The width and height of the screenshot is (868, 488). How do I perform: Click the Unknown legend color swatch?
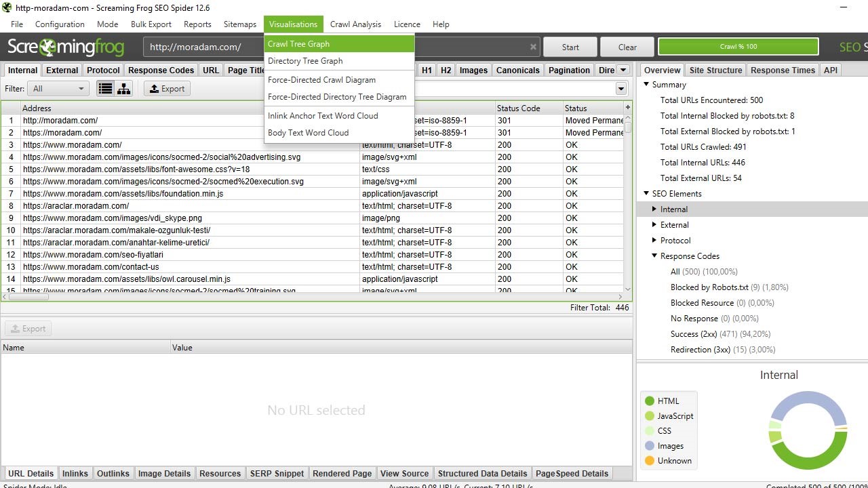[x=650, y=461]
